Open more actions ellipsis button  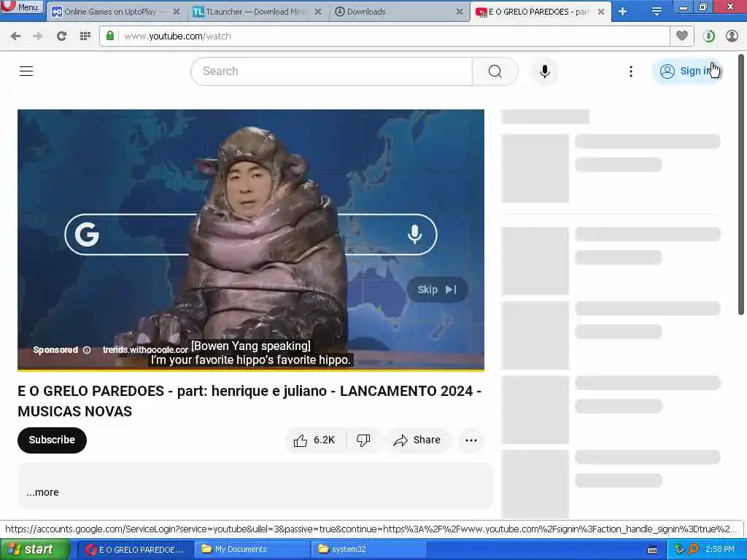coord(471,440)
